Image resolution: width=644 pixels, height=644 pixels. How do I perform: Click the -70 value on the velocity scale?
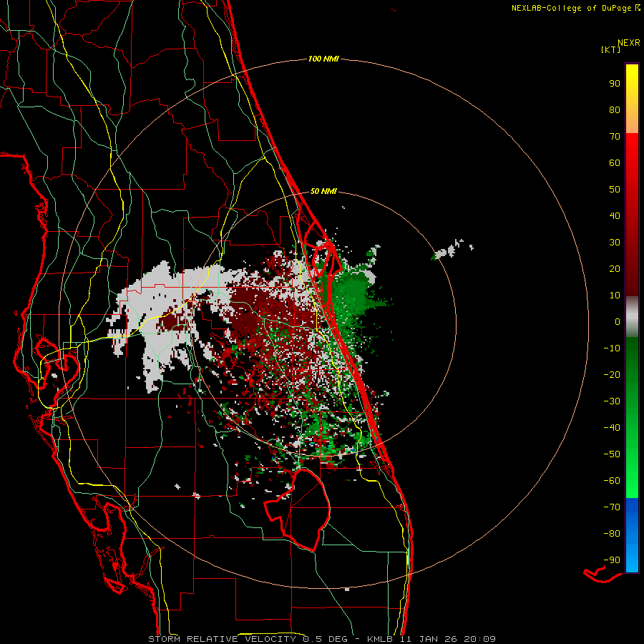click(x=612, y=507)
